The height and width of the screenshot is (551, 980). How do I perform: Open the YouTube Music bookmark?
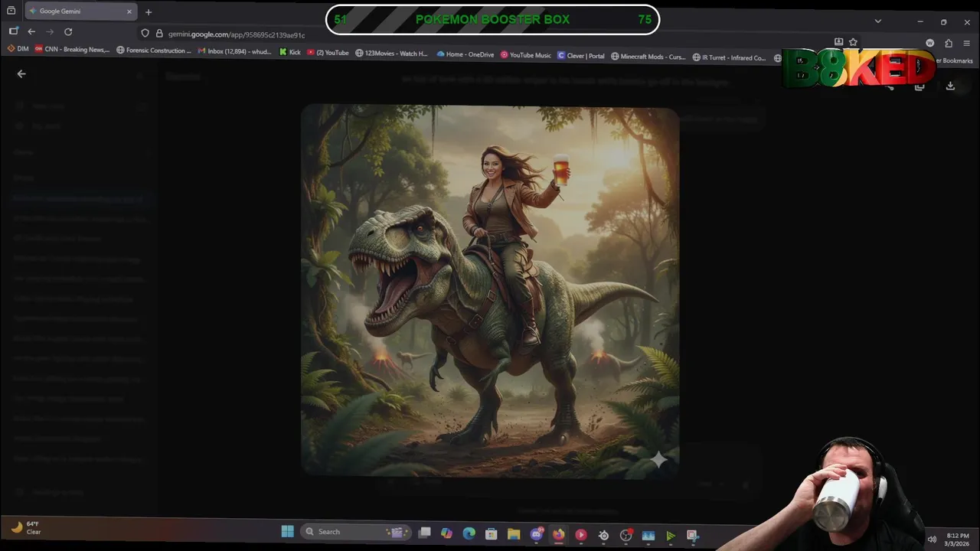tap(526, 55)
